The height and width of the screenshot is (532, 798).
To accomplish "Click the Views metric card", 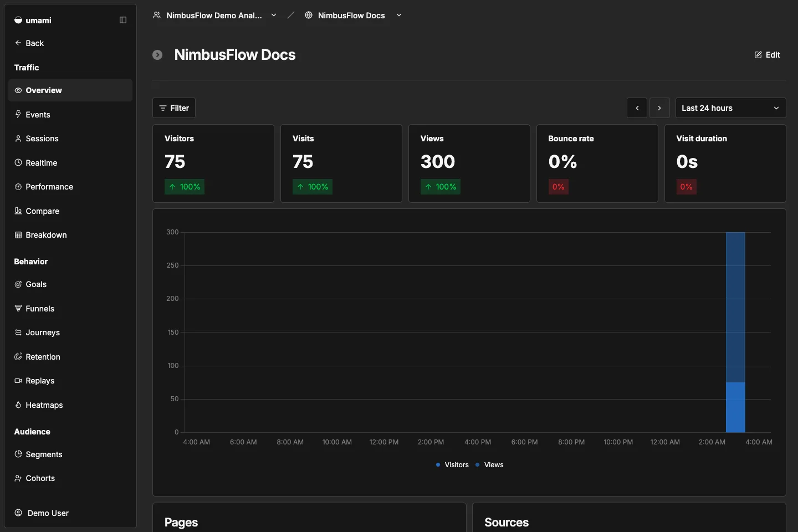I will pyautogui.click(x=469, y=163).
